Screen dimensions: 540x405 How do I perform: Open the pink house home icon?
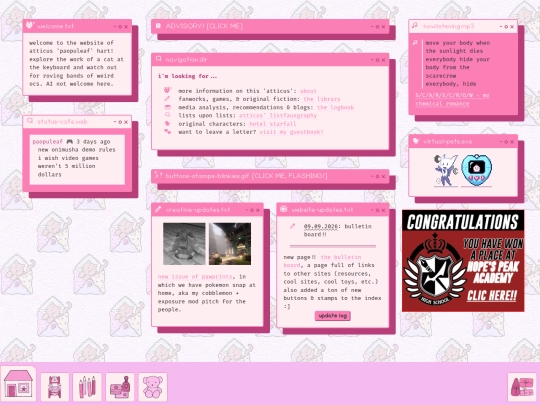(x=18, y=384)
